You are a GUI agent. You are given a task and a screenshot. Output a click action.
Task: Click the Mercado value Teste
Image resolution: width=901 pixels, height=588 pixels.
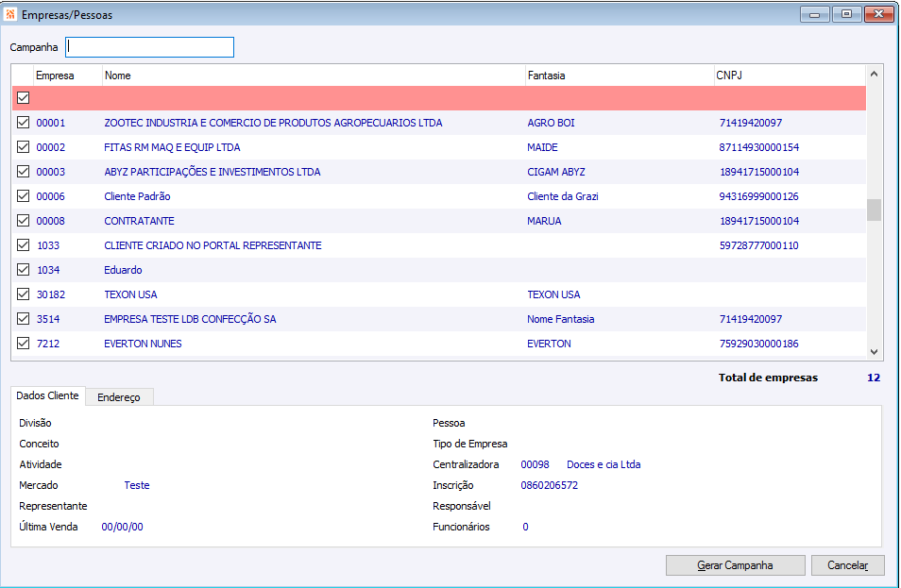pyautogui.click(x=137, y=485)
